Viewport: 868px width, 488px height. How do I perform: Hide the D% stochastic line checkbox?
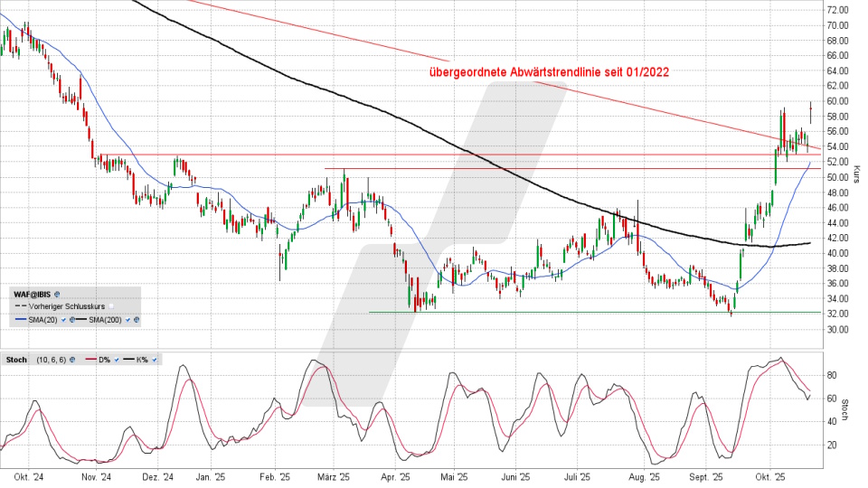[x=117, y=360]
